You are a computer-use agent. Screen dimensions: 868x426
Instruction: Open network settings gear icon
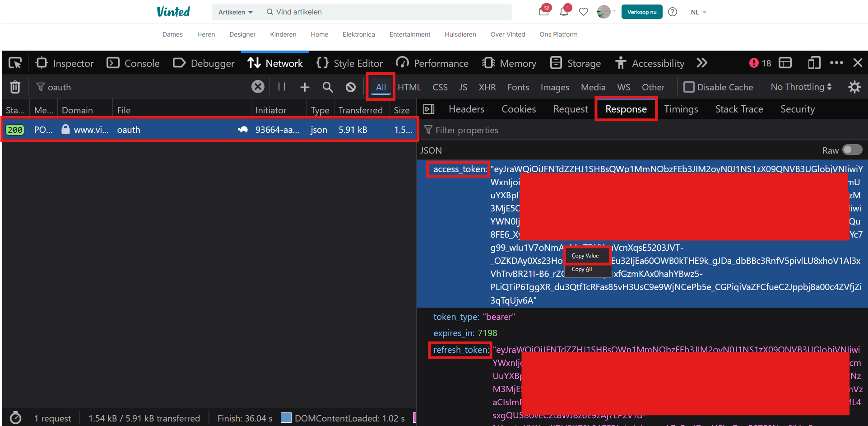(x=854, y=87)
